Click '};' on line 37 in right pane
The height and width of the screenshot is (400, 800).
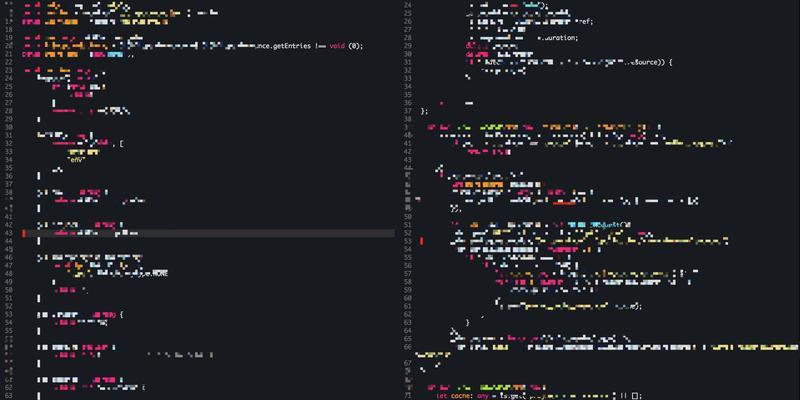425,111
